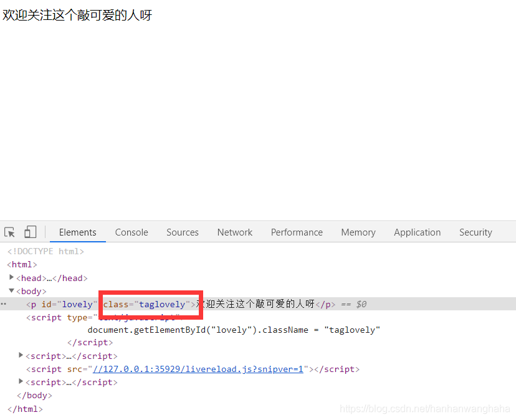Select the script type element row
The width and height of the screenshot is (516, 420).
point(104,318)
